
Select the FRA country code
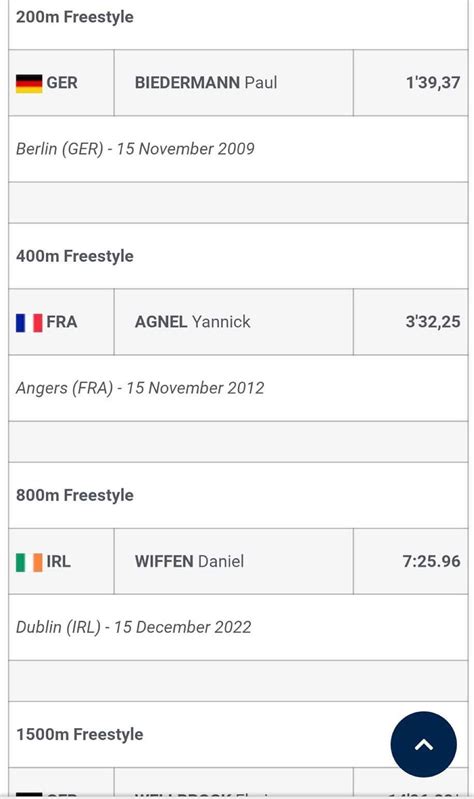point(62,322)
